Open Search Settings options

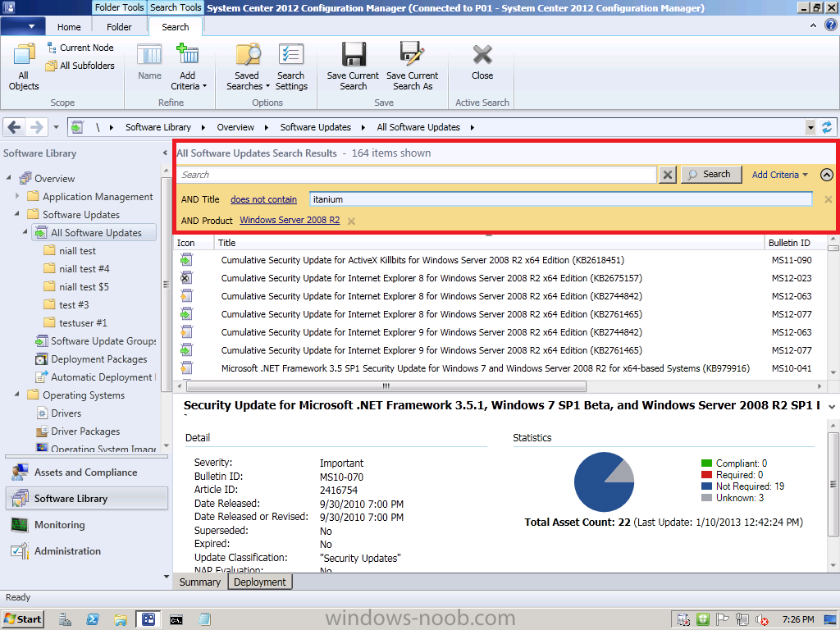(x=291, y=66)
